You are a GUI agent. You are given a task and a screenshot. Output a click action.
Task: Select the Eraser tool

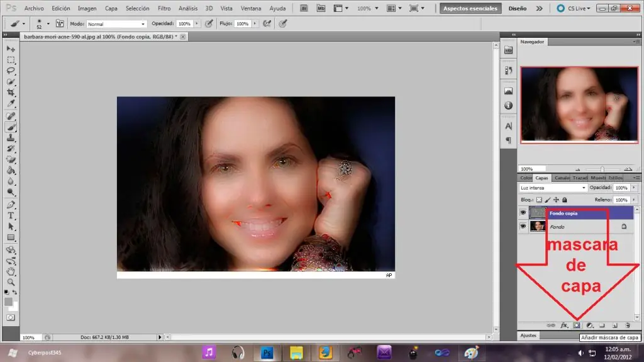(x=11, y=160)
